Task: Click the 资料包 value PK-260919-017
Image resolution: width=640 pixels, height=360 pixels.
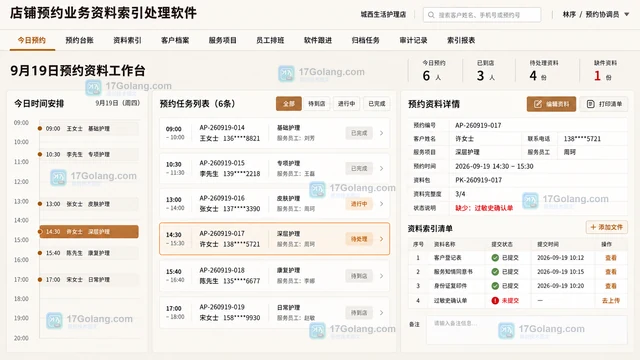Action: tap(478, 180)
